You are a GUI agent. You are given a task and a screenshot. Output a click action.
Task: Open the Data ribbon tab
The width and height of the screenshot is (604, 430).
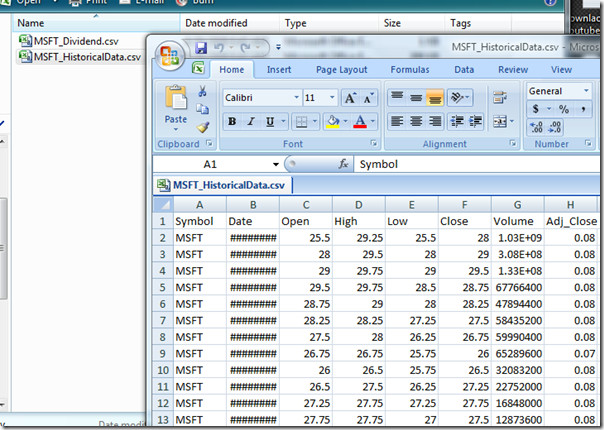coord(464,70)
